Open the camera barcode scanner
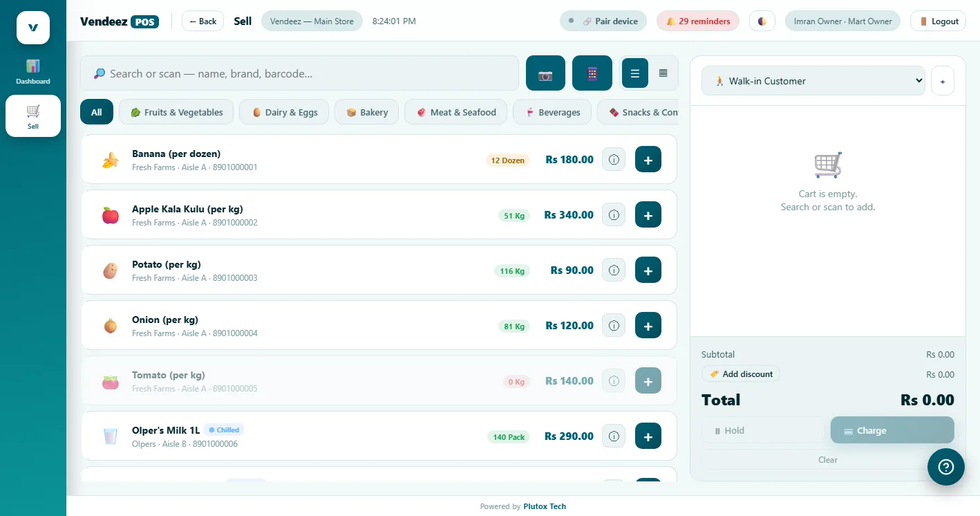Image resolution: width=980 pixels, height=516 pixels. [545, 73]
